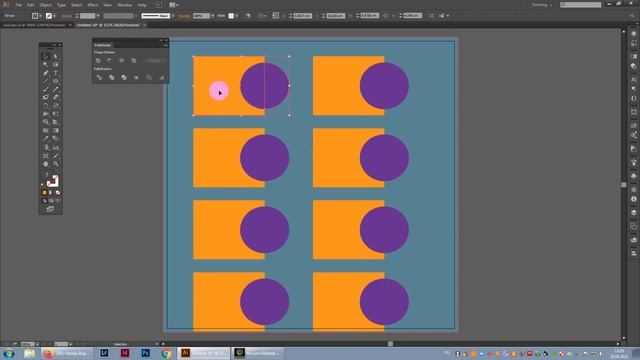Open the Object menu
The height and width of the screenshot is (360, 640).
tap(45, 5)
